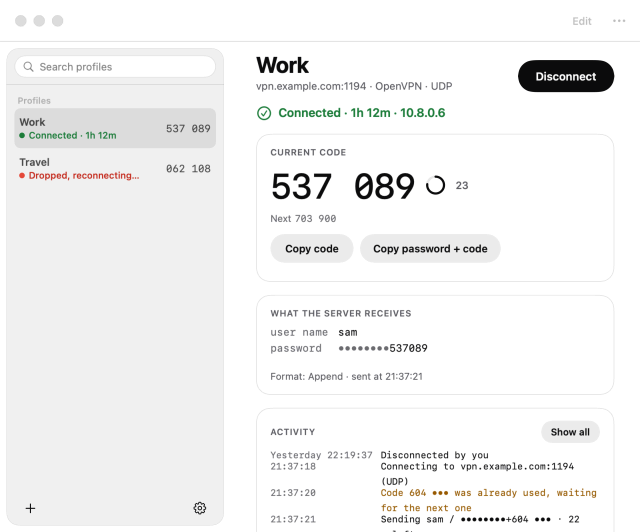Click user name value sam
This screenshot has height=532, width=640.
click(x=348, y=332)
